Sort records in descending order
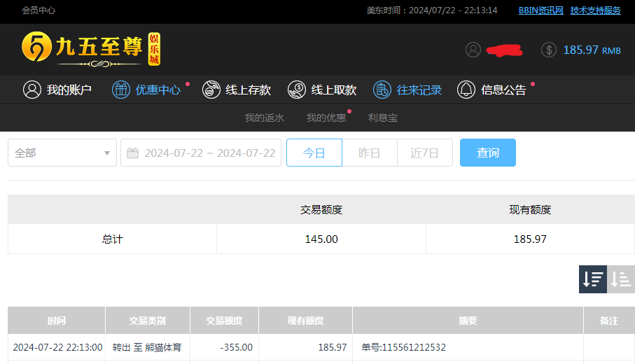The height and width of the screenshot is (364, 635). pos(592,279)
